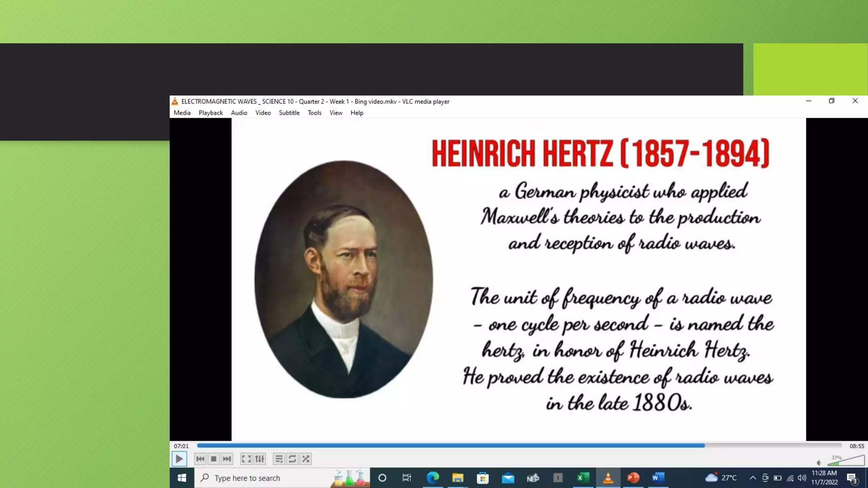Show hidden system tray icons
The height and width of the screenshot is (488, 868).
(x=753, y=478)
